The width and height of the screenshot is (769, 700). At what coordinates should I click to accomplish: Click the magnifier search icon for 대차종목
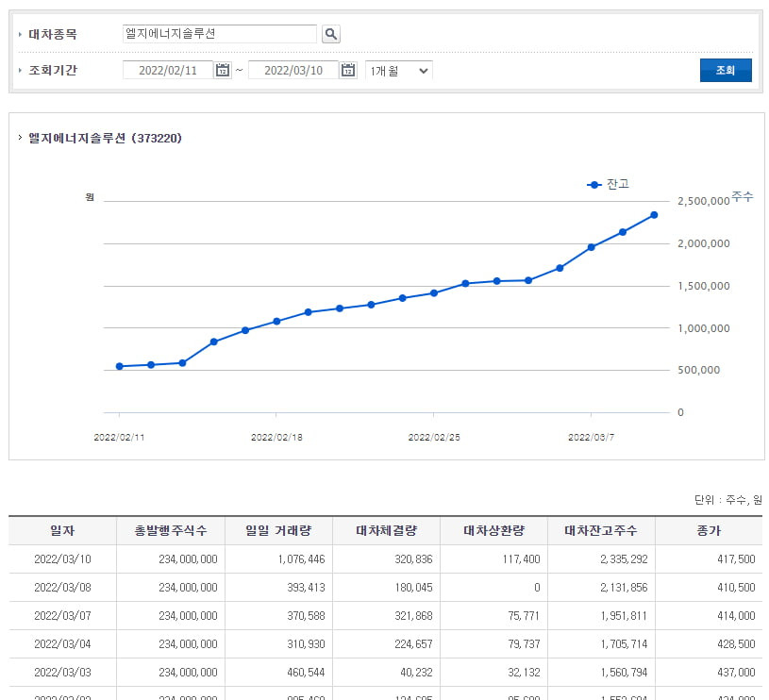(x=331, y=34)
